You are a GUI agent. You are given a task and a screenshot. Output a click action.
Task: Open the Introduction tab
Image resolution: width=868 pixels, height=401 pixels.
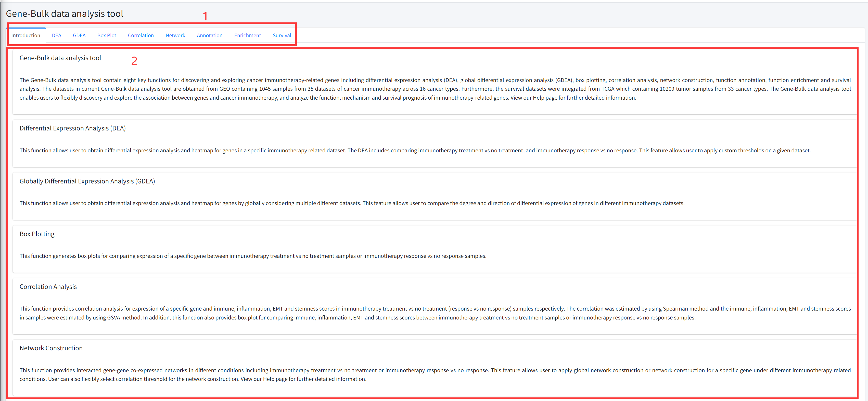[25, 35]
